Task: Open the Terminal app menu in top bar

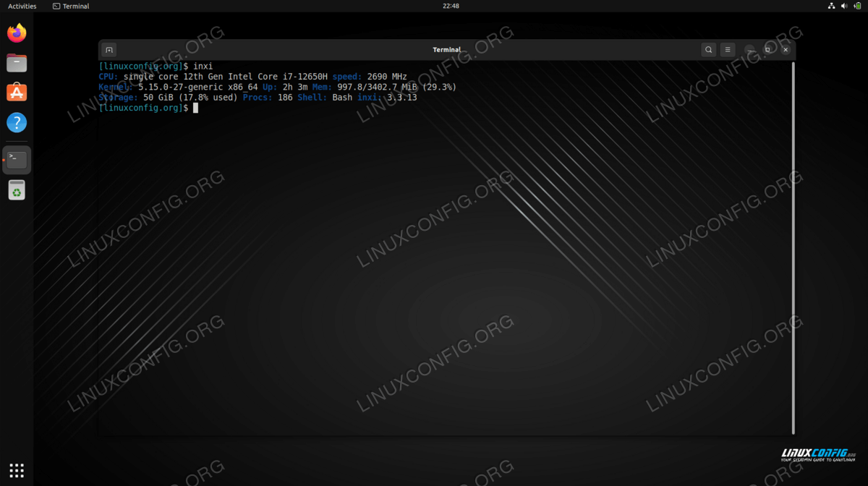Action: 71,6
